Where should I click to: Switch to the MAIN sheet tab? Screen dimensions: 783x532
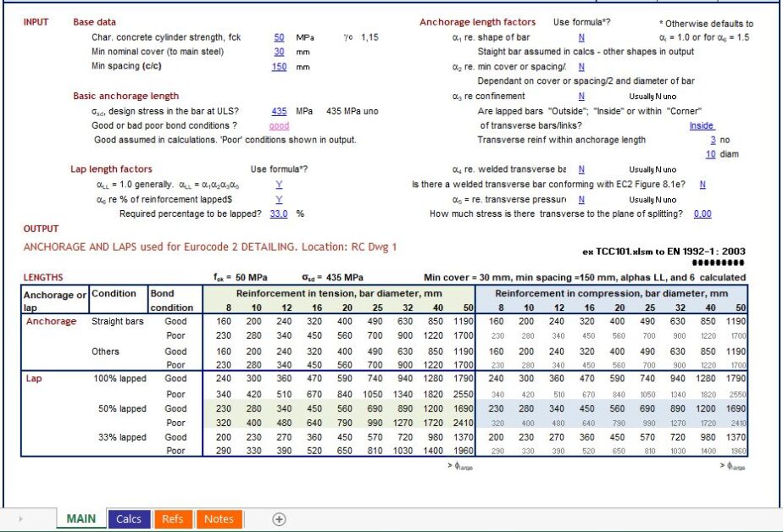pyautogui.click(x=81, y=519)
